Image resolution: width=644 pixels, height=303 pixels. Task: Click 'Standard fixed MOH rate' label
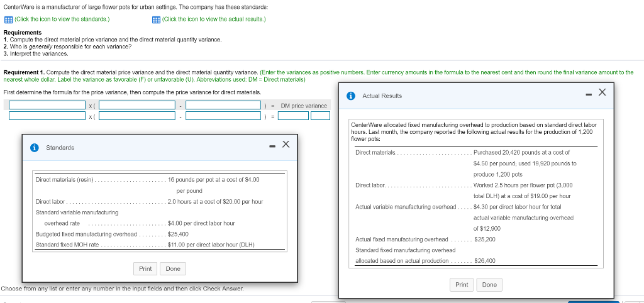point(67,245)
